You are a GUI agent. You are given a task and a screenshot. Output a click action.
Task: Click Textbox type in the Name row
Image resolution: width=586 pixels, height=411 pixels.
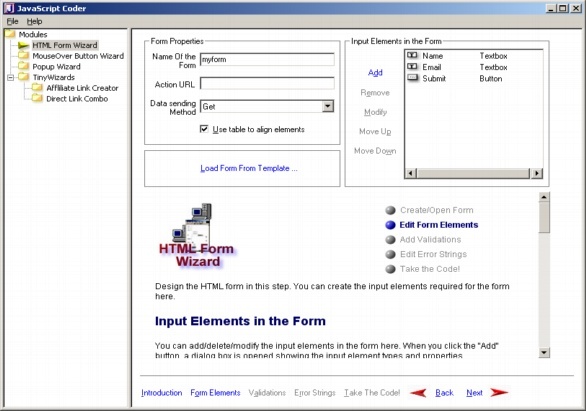(x=493, y=56)
